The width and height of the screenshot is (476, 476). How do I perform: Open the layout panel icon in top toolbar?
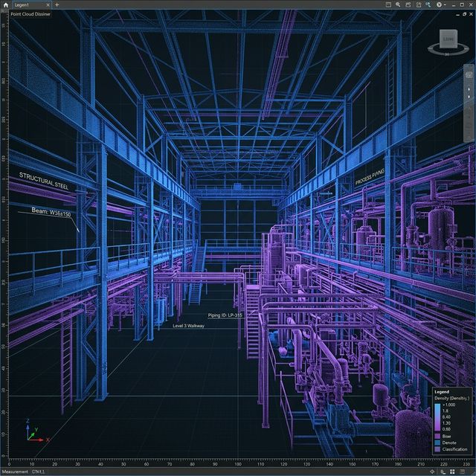[388, 4]
